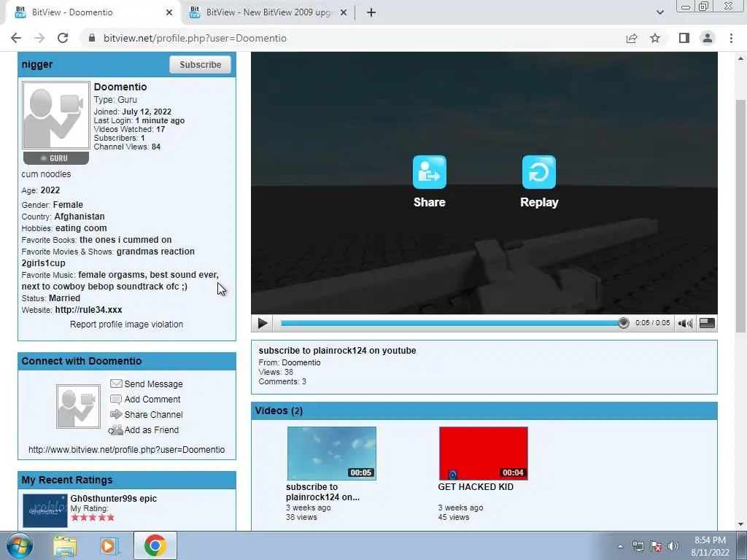Close the New BitView 2009 tab
This screenshot has width=747, height=560.
coord(344,12)
